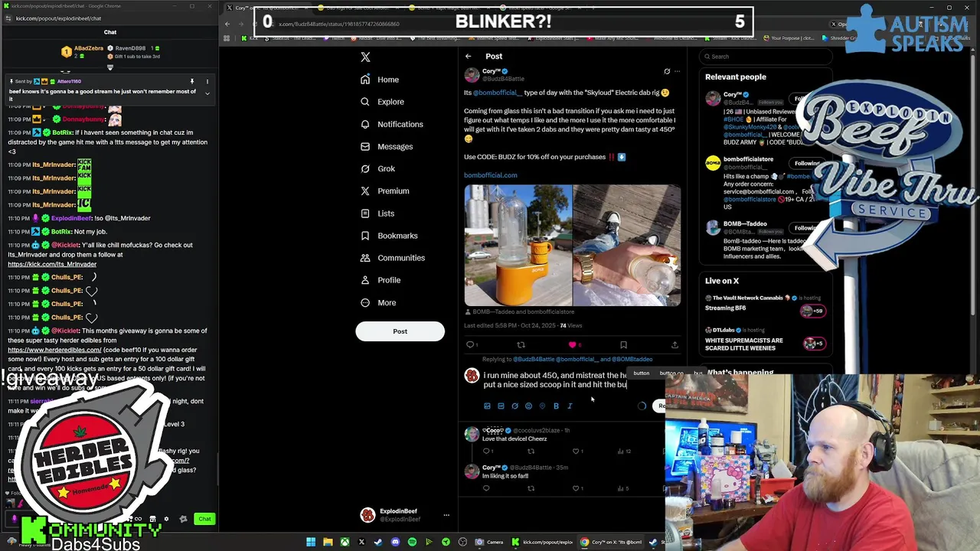This screenshot has height=551, width=980.
Task: Unpin the pinned chat message
Action: pyautogui.click(x=192, y=81)
